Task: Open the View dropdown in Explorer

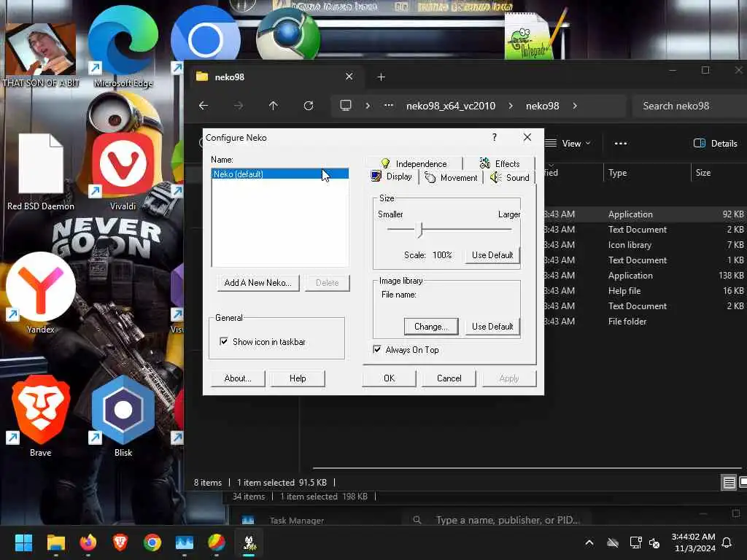Action: point(568,144)
